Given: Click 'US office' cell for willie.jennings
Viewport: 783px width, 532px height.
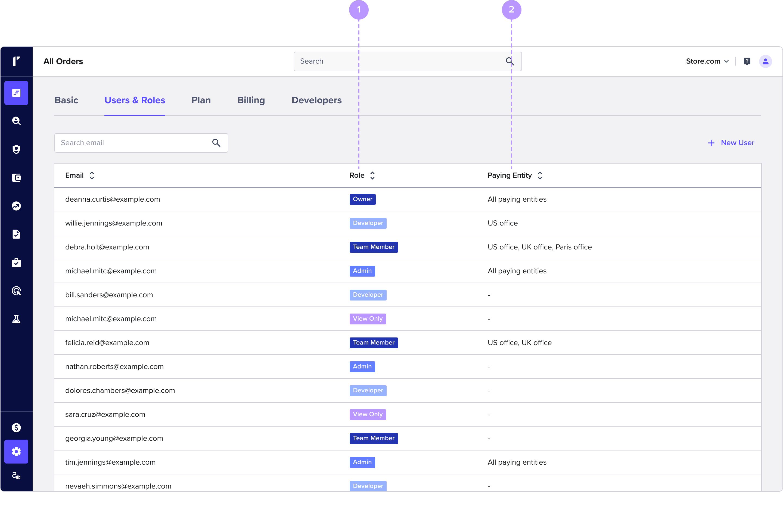Looking at the screenshot, I should (x=503, y=223).
